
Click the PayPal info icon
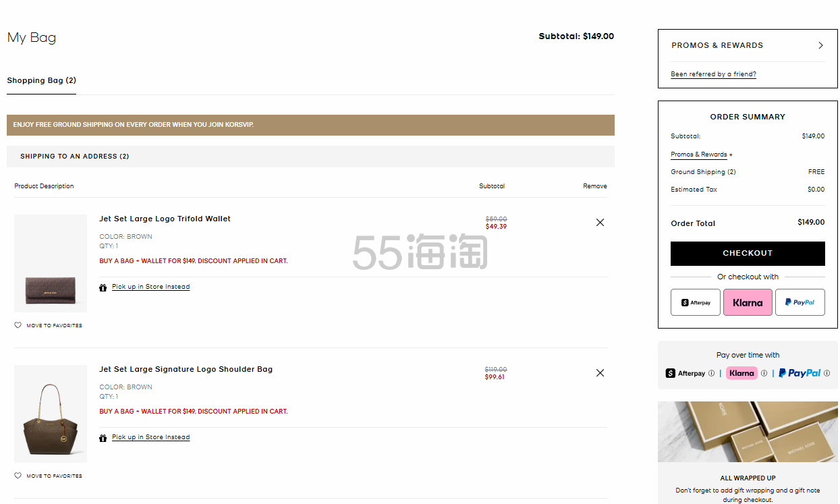(827, 373)
